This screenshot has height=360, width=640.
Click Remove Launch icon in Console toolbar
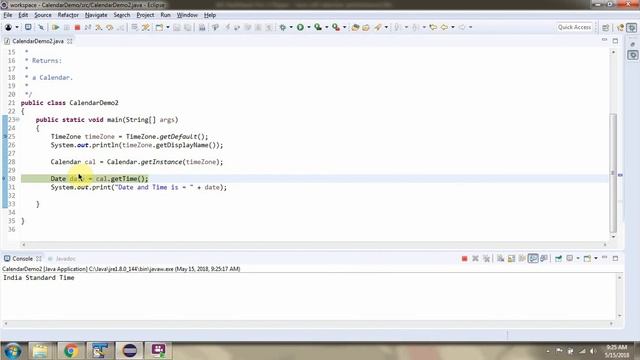476,258
